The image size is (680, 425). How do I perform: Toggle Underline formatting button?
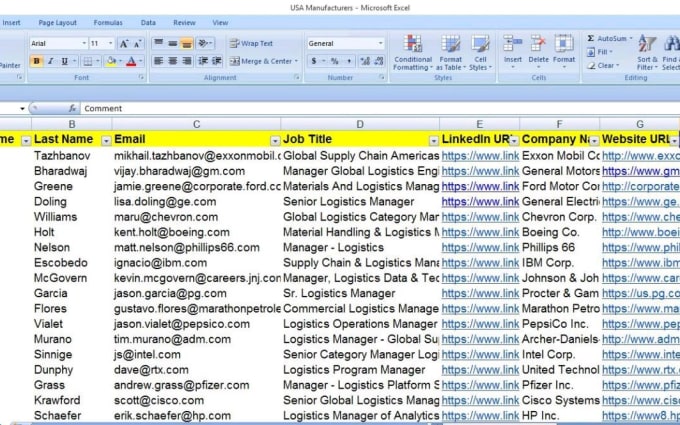click(x=65, y=61)
